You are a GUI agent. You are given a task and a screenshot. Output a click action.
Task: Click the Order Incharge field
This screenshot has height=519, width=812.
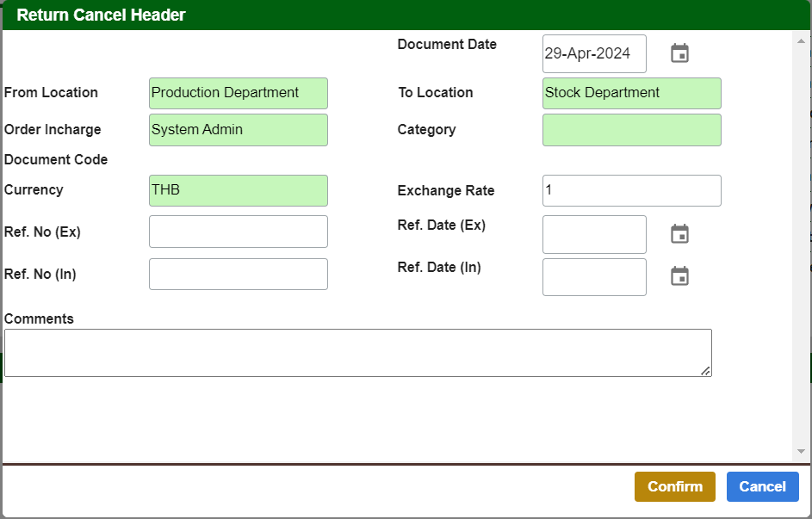click(x=238, y=130)
